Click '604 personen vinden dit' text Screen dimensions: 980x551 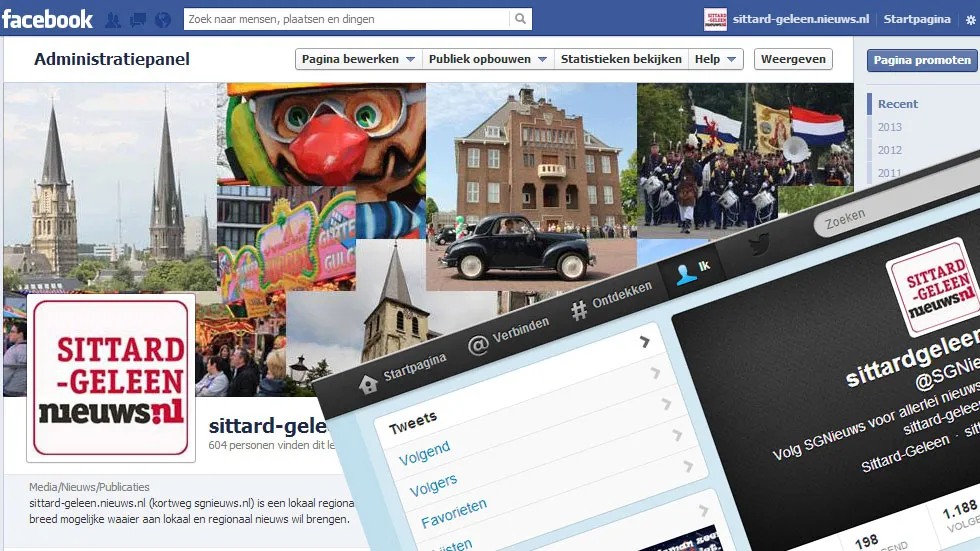coord(272,445)
